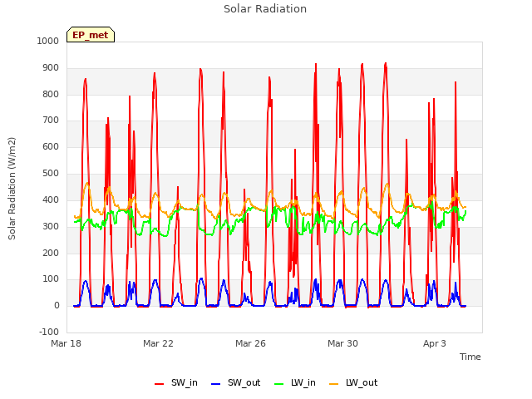Viewport: 532px width, 399px height.
Task: Click the Mar 30 x-axis label
Action: pyautogui.click(x=342, y=343)
